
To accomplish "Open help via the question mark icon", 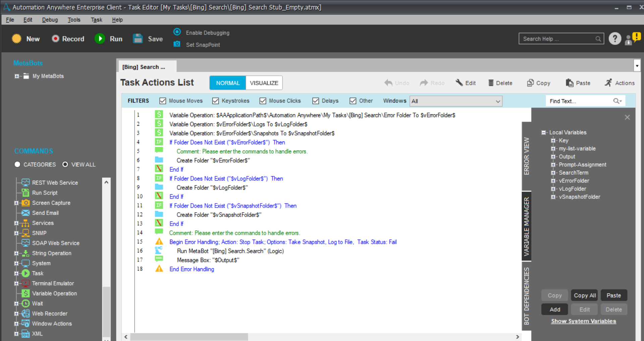I will click(x=615, y=39).
